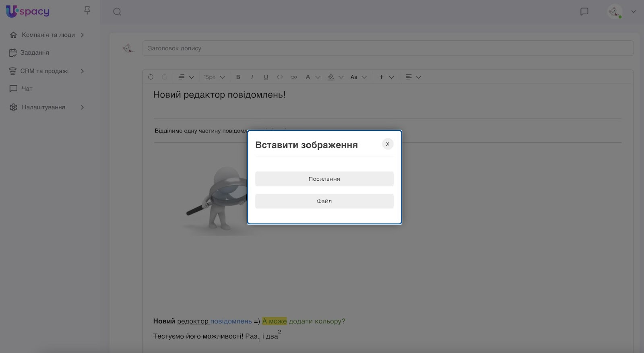The image size is (644, 353).
Task: Close the Вставити зображення dialog
Action: (x=388, y=144)
